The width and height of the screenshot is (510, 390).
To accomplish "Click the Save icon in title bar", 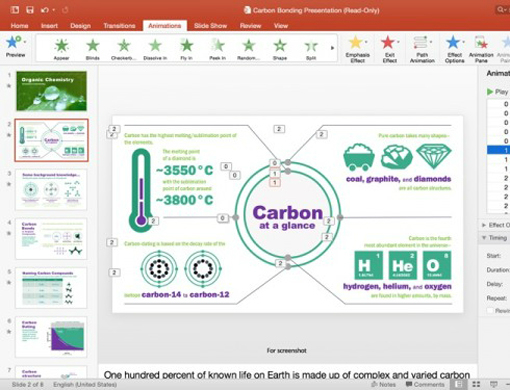I will (30, 10).
